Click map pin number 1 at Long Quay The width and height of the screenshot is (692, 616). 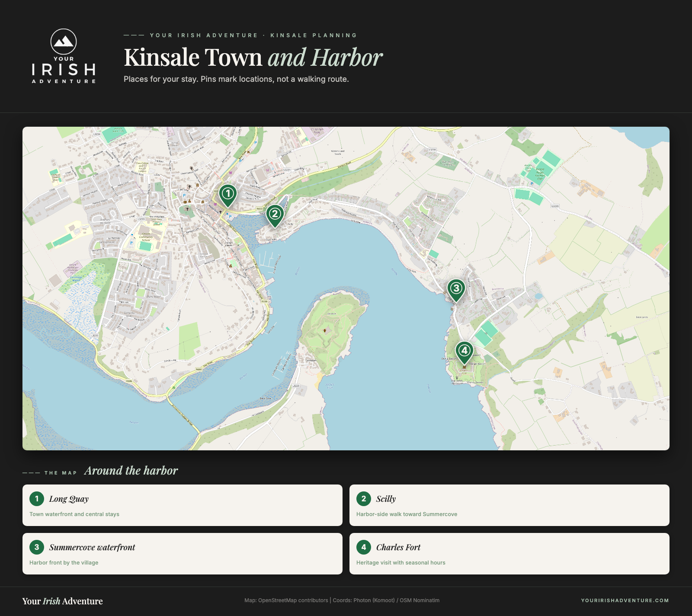point(227,196)
